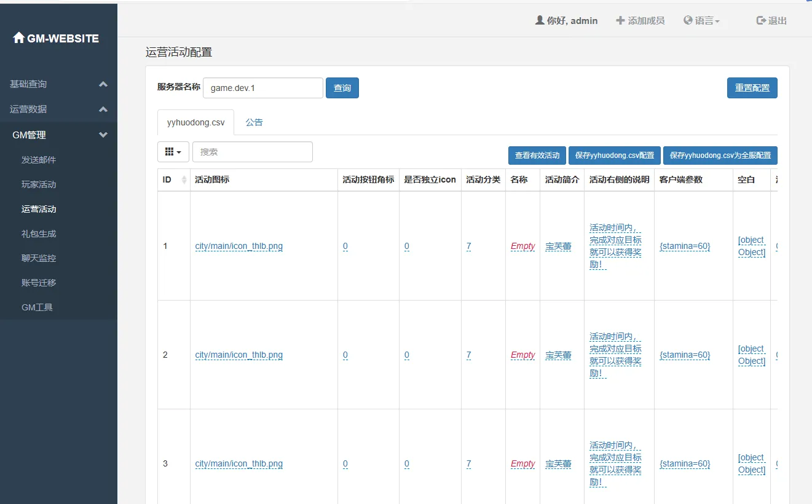Focus the 服务器名称 input field
Screen dimensions: 812x504
[263, 88]
